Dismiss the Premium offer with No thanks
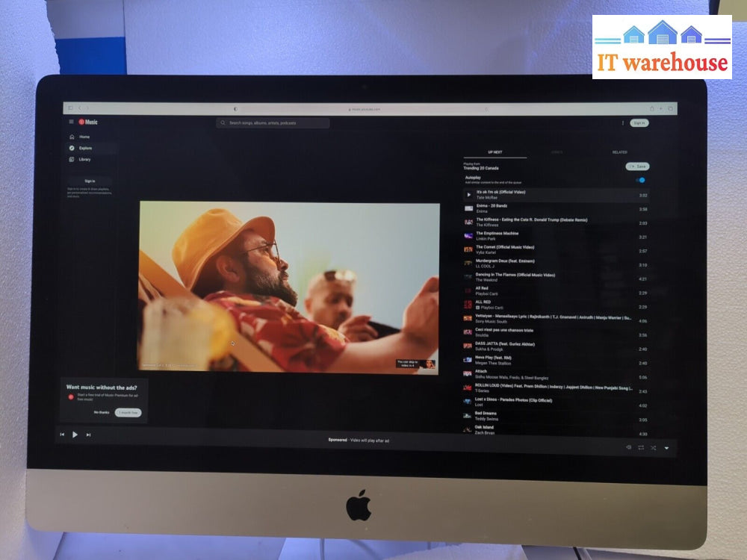747x560 pixels. point(101,412)
